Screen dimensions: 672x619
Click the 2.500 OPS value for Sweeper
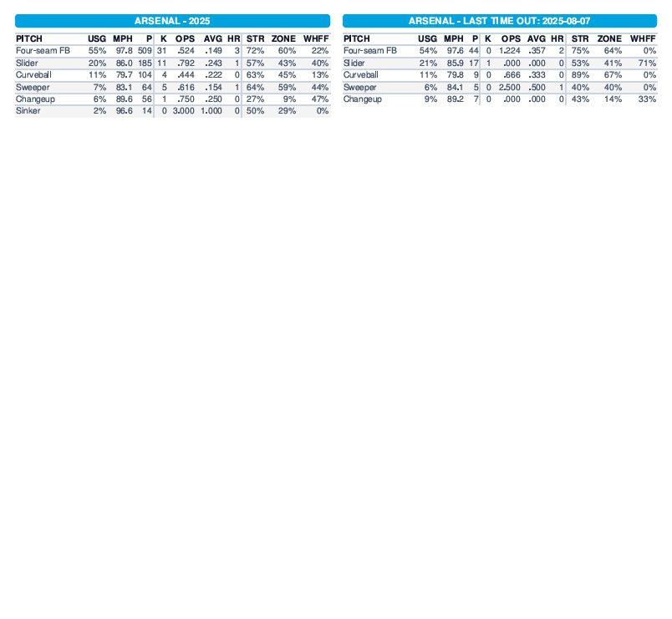[509, 87]
